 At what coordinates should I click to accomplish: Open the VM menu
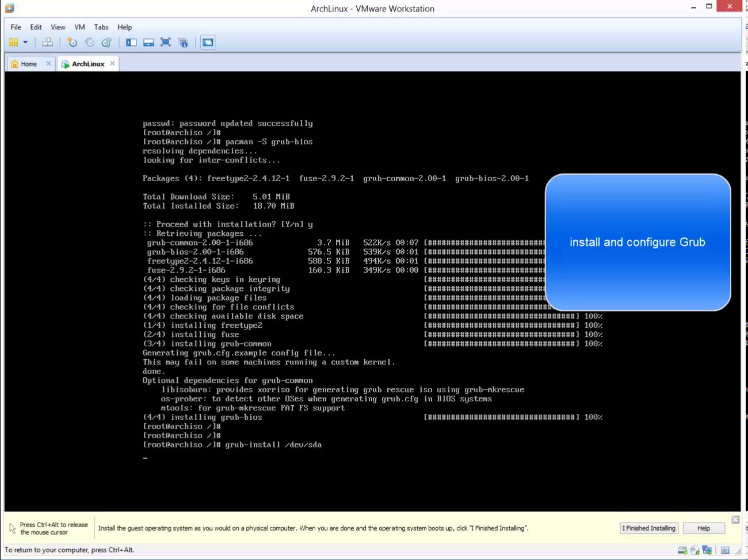[x=79, y=27]
